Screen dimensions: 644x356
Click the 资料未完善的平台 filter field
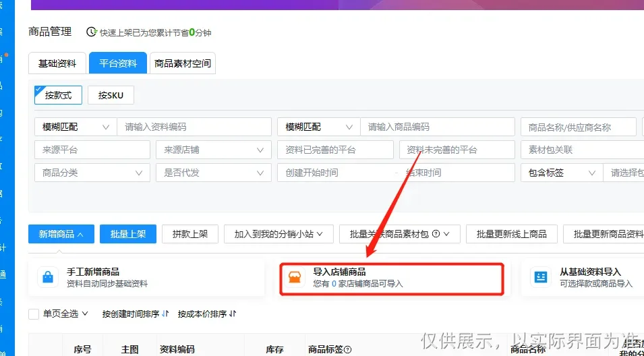pos(457,150)
